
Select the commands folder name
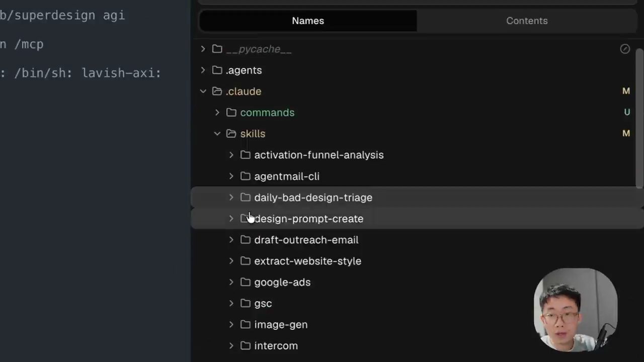coord(267,113)
